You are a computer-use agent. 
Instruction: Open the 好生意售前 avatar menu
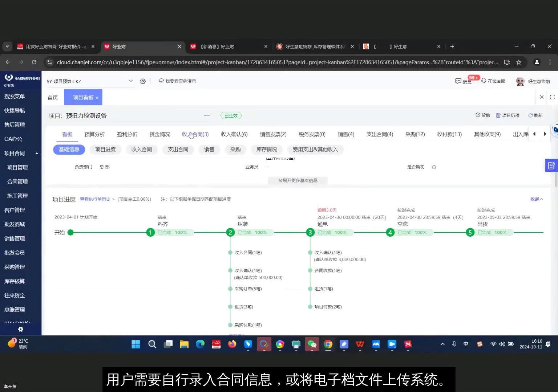tap(520, 81)
